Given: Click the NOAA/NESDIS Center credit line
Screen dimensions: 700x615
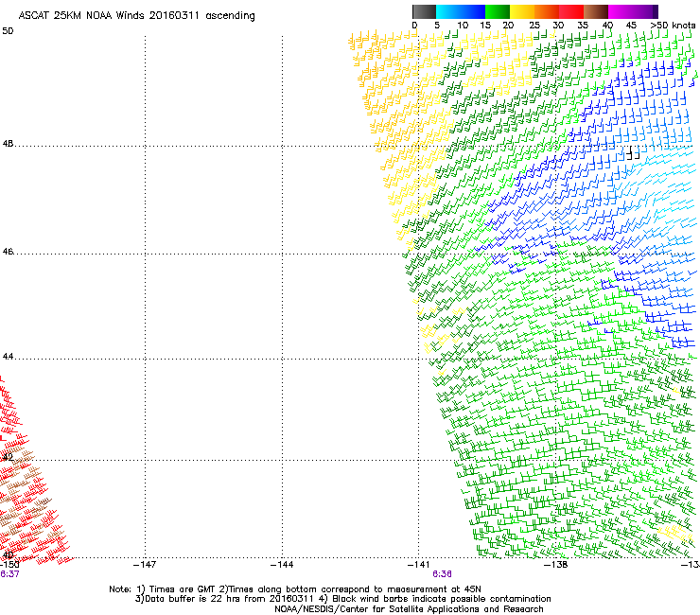Looking at the screenshot, I should pos(409,609).
